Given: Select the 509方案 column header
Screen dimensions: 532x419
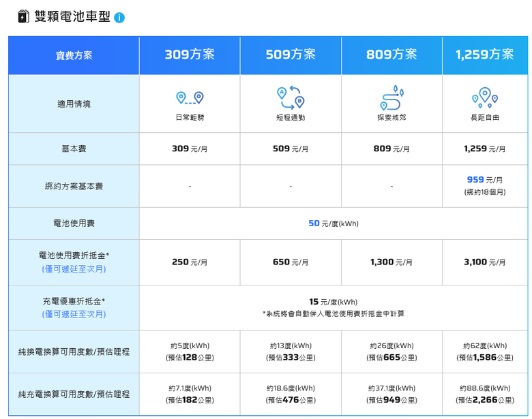Looking at the screenshot, I should 291,55.
